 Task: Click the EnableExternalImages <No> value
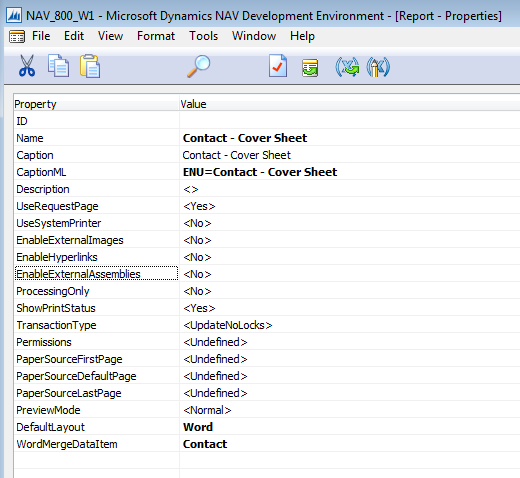point(197,240)
